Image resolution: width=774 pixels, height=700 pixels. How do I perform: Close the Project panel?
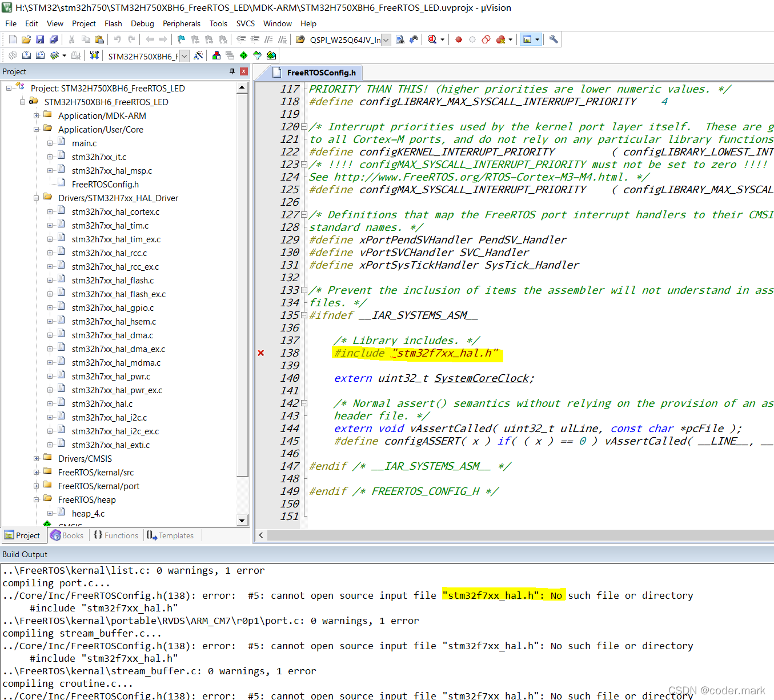coord(244,71)
